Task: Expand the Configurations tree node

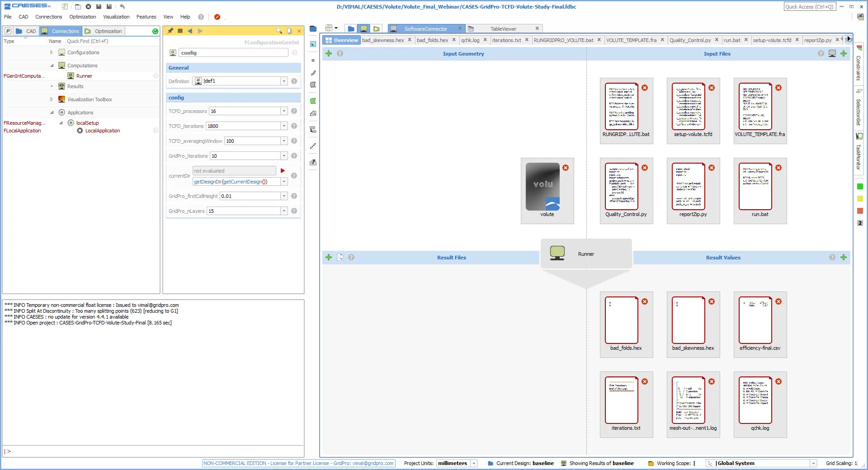Action: [52, 52]
